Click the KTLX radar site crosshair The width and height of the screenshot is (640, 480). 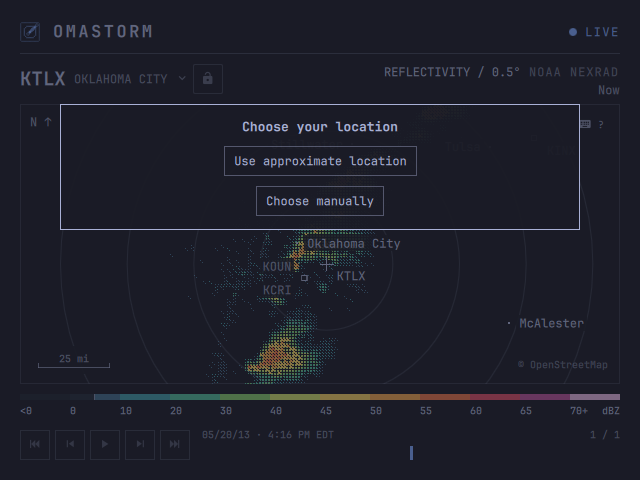tap(326, 265)
